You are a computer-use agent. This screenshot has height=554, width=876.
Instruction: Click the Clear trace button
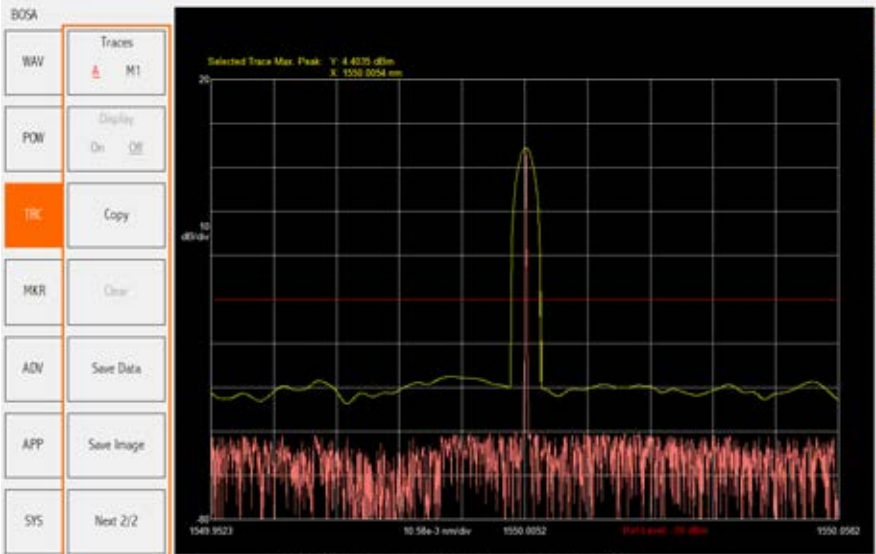click(x=116, y=292)
